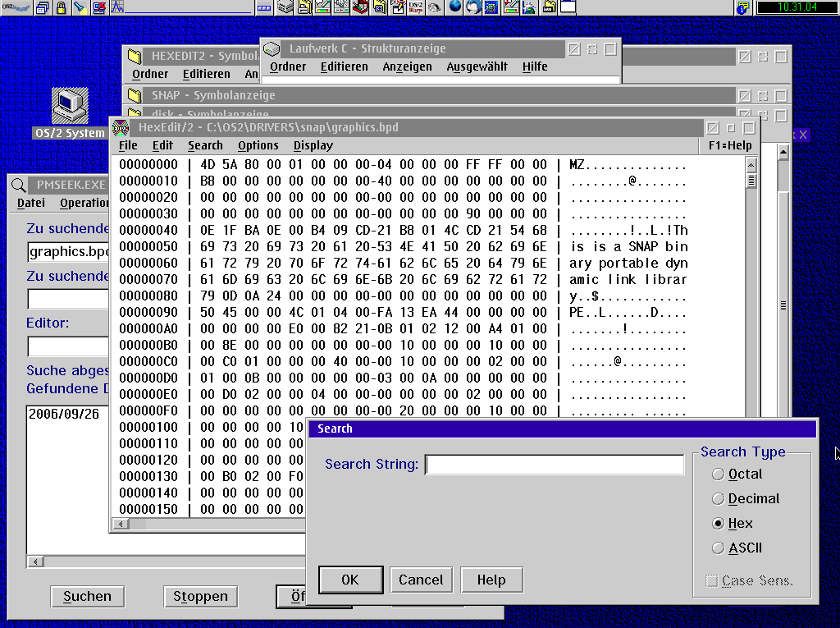840x628 pixels.
Task: Confirm the Search dialog with OK
Action: 350,580
